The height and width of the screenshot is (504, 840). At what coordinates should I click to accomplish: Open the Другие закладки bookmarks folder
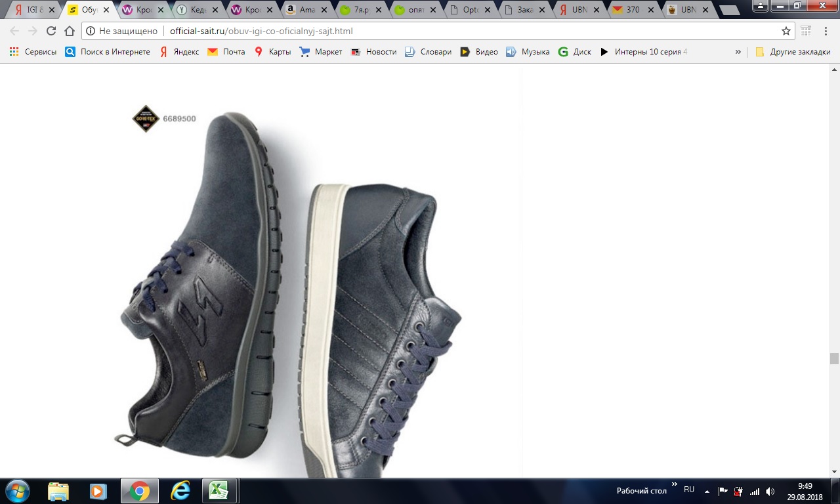pos(793,52)
